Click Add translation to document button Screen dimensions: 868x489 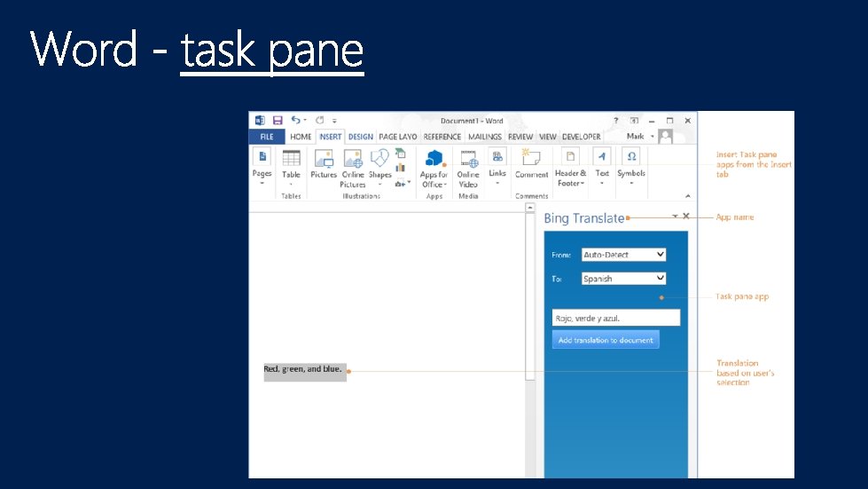pos(606,340)
